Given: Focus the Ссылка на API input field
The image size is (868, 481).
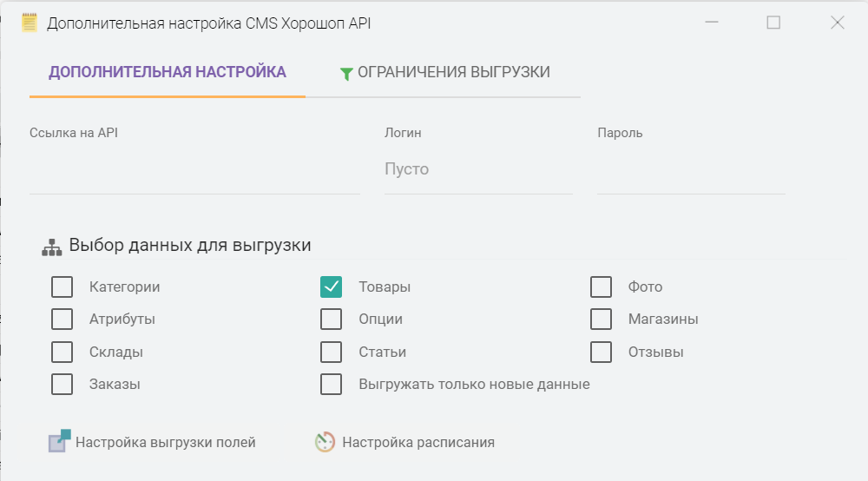Looking at the screenshot, I should click(194, 170).
